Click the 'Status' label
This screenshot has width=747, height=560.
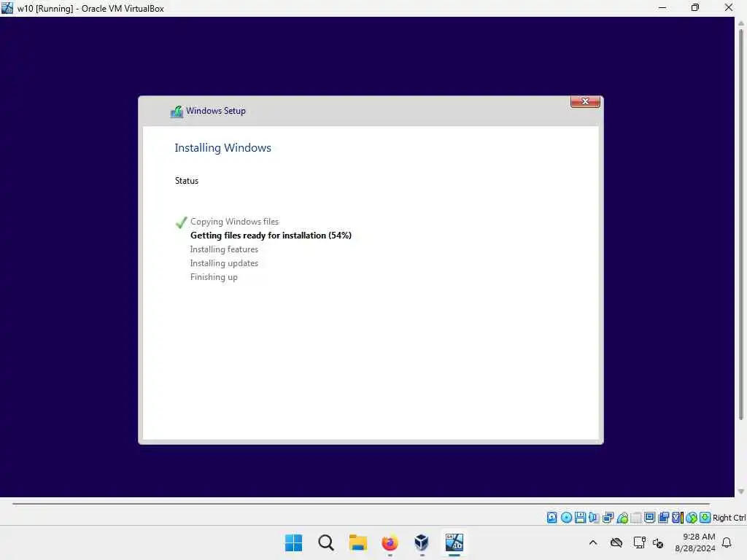pos(186,181)
